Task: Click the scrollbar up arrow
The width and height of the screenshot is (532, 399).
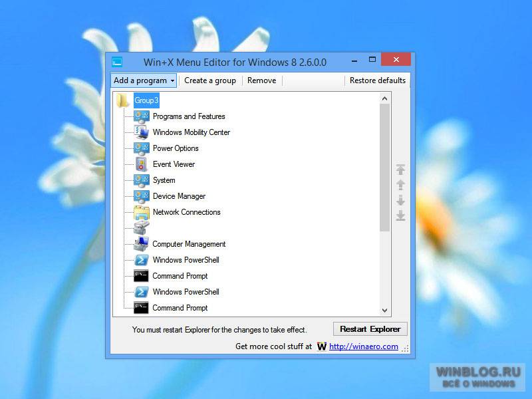Action: 384,98
